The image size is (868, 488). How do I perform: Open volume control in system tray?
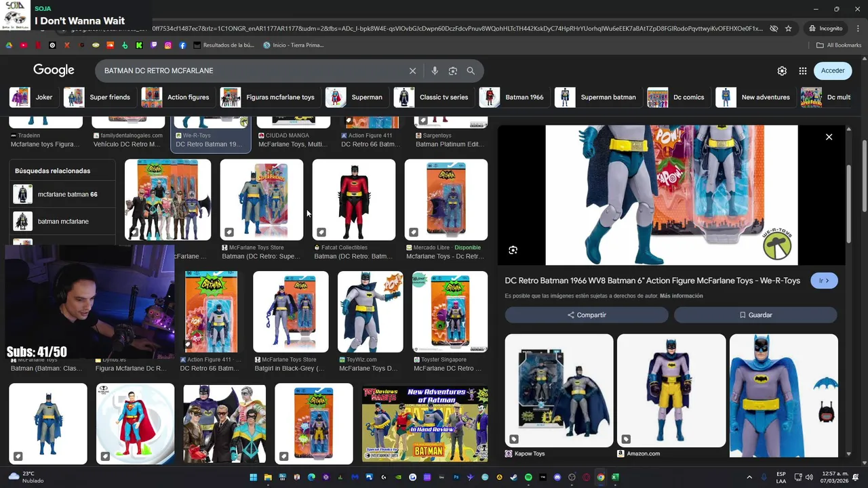pos(809,477)
